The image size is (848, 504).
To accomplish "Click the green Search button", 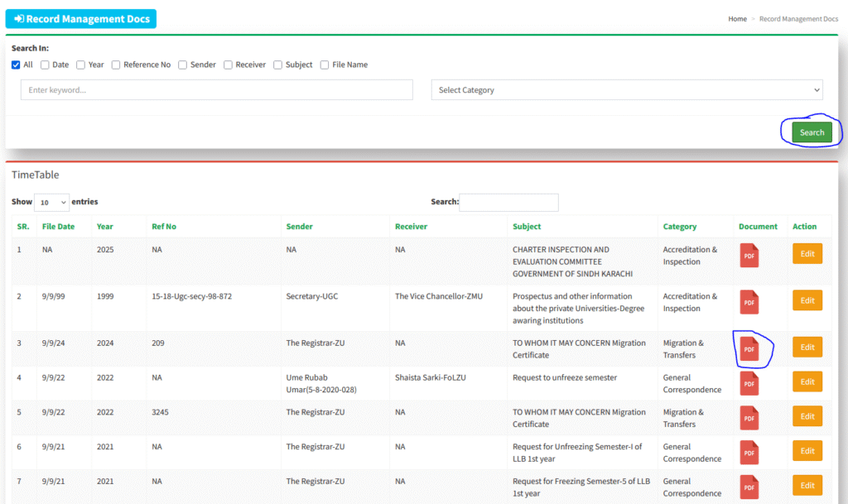I will [x=812, y=132].
